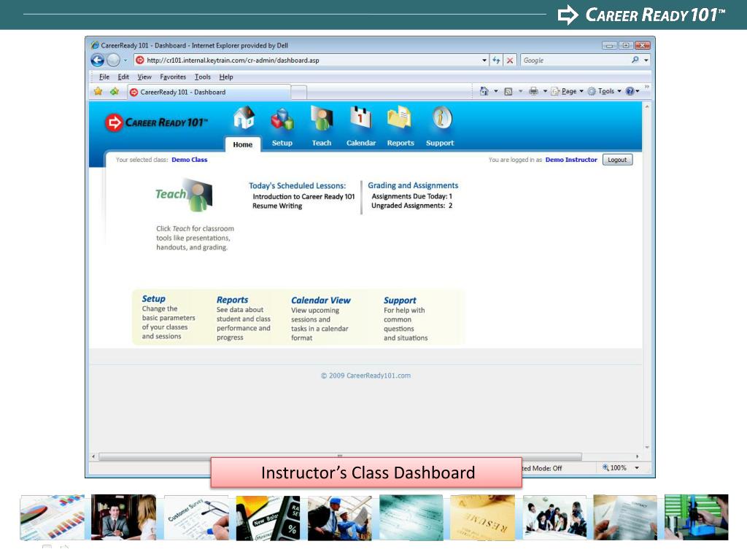Click the search magnifier icon
The image size is (747, 560).
click(x=635, y=60)
